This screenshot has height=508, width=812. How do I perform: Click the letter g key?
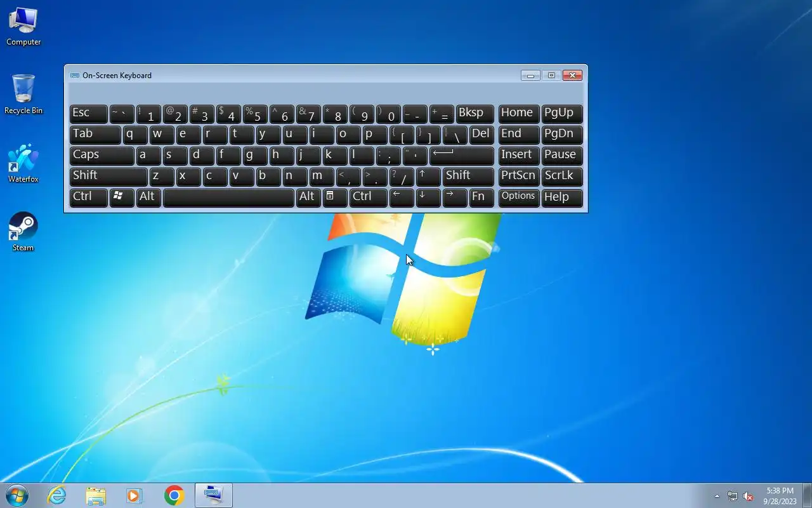pos(255,156)
